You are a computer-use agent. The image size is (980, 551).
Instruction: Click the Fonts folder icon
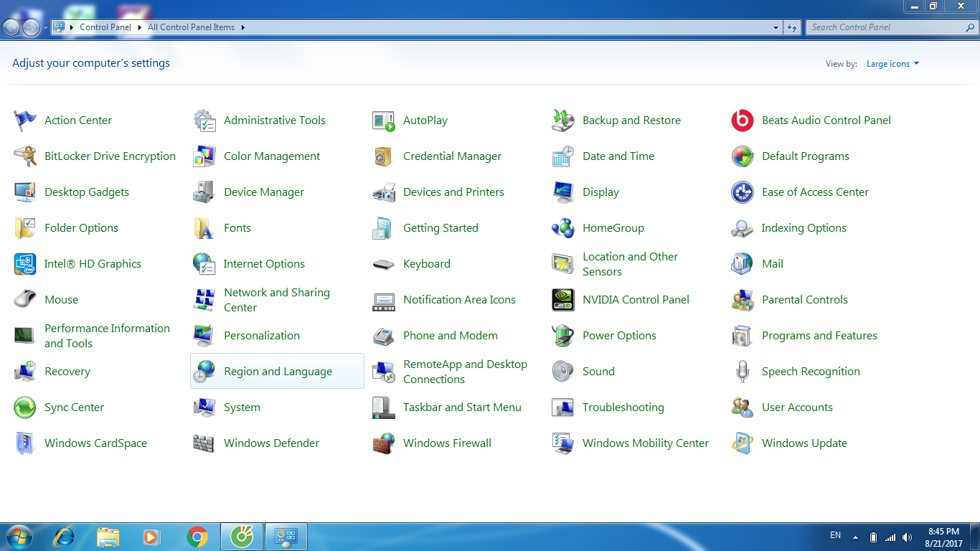click(x=204, y=228)
